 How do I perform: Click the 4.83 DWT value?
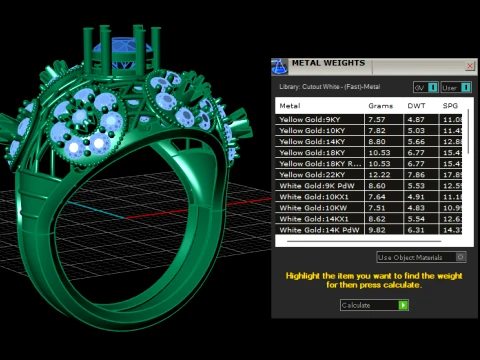pyautogui.click(x=416, y=208)
